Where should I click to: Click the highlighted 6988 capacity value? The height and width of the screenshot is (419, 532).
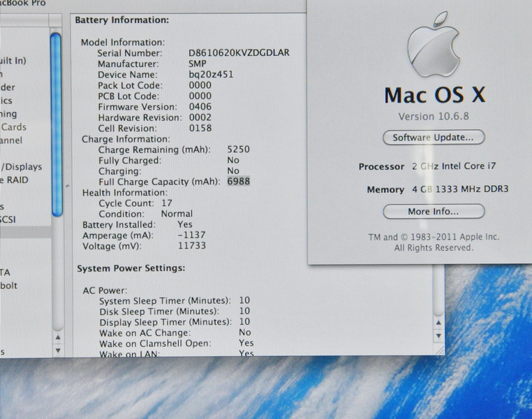click(238, 182)
